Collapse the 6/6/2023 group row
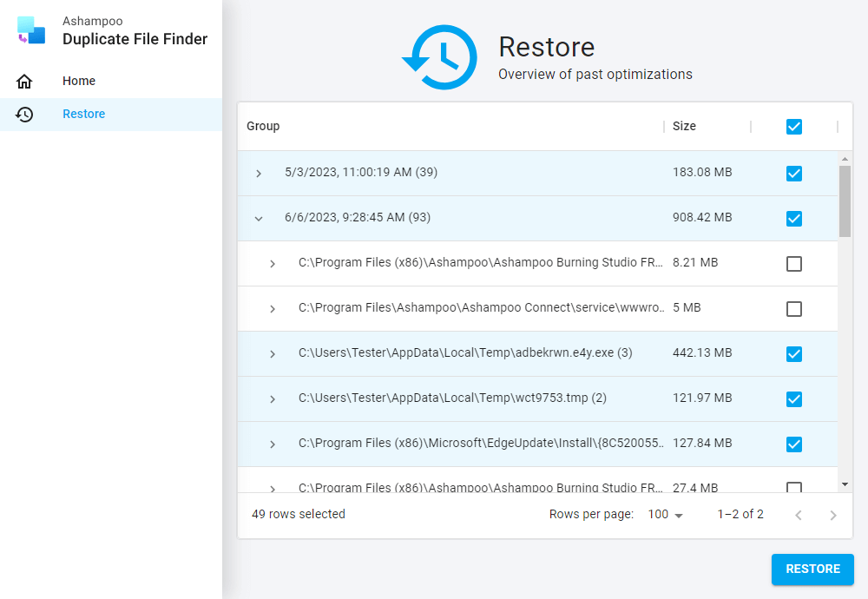This screenshot has width=868, height=599. pyautogui.click(x=258, y=218)
